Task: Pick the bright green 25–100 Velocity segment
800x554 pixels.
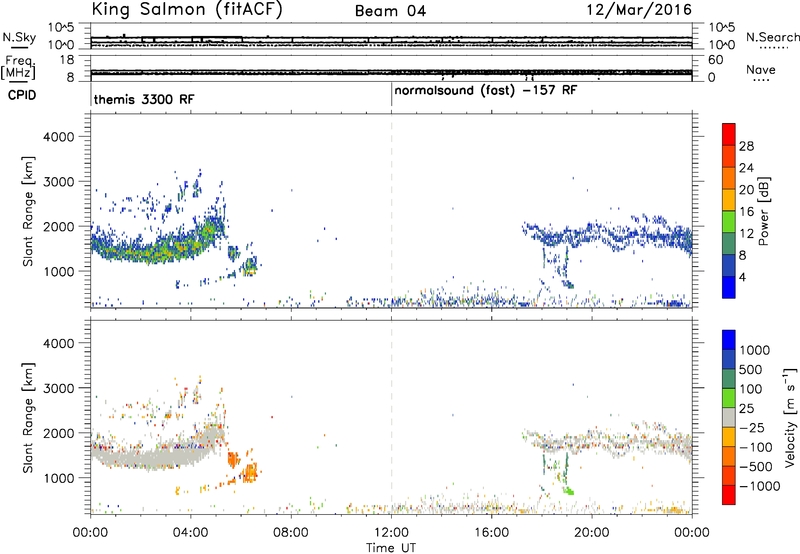Action: 729,399
